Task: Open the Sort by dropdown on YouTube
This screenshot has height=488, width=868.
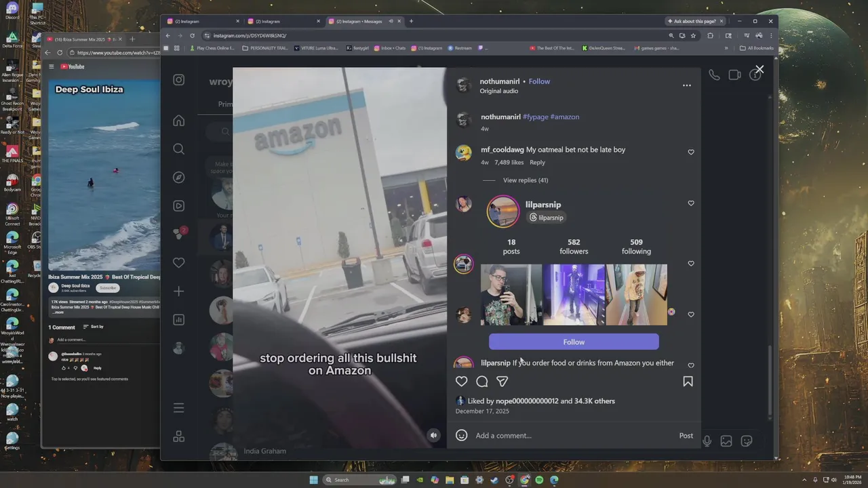Action: click(x=94, y=327)
